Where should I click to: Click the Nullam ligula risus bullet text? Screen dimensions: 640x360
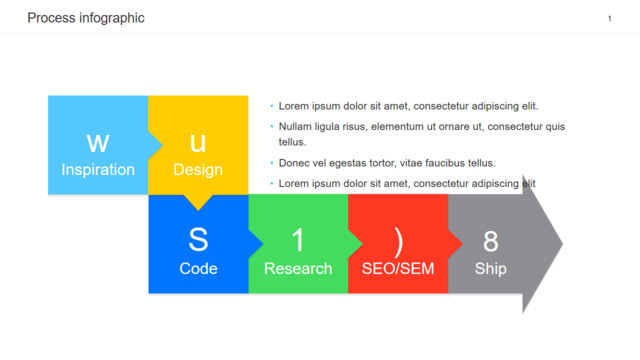(x=422, y=134)
